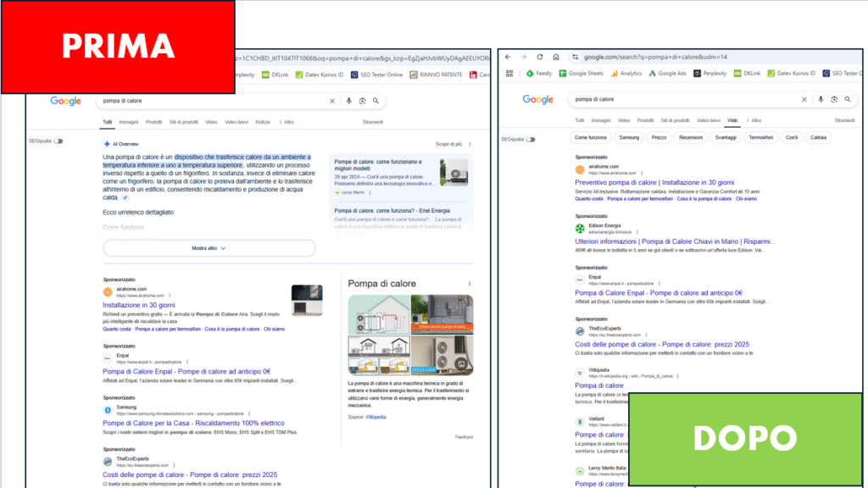This screenshot has width=868, height=488.
Task: Select the Notizie tab in the left window
Action: click(263, 122)
